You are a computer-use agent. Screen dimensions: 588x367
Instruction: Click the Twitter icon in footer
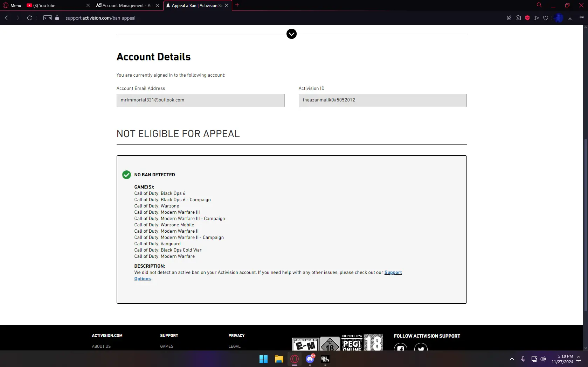click(421, 348)
